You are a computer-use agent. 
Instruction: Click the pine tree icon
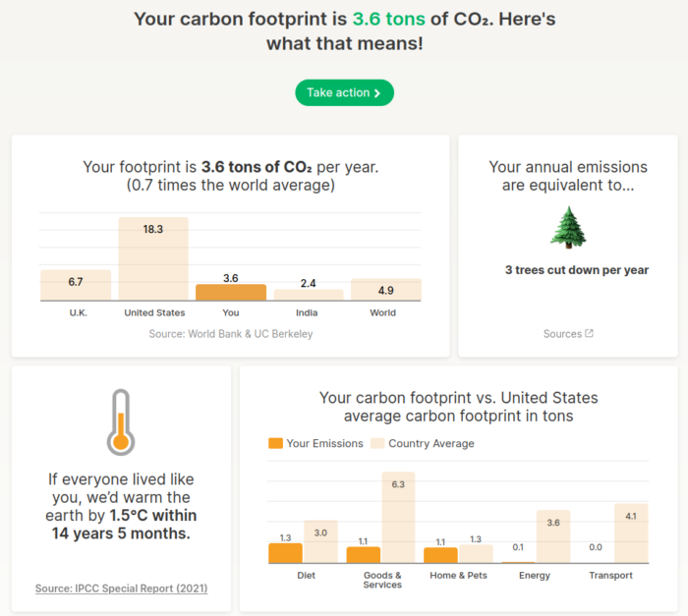[568, 226]
